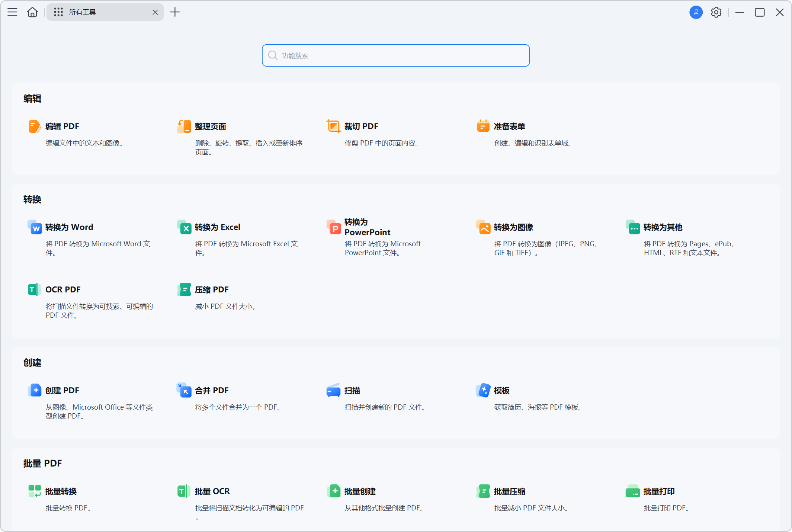Viewport: 792px width, 532px height.
Task: Open the 转换为 Excel tool title
Action: [x=218, y=227]
